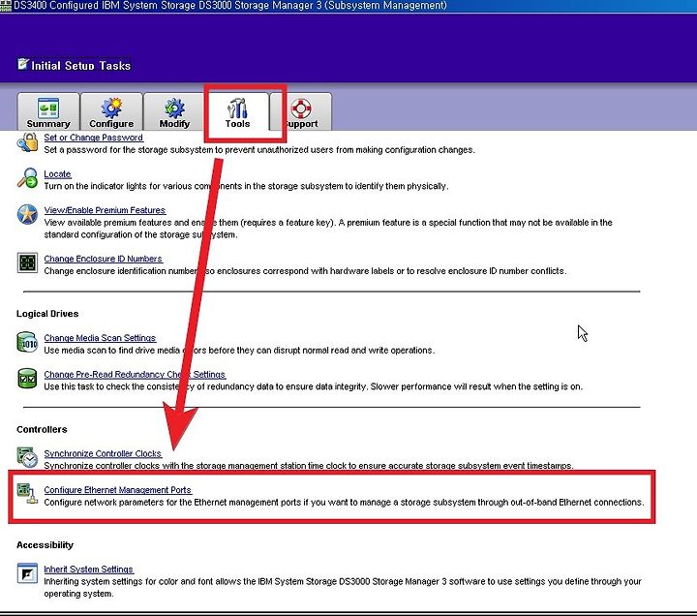The width and height of the screenshot is (697, 616).
Task: Click the Accessibility section heading
Action: 45,545
